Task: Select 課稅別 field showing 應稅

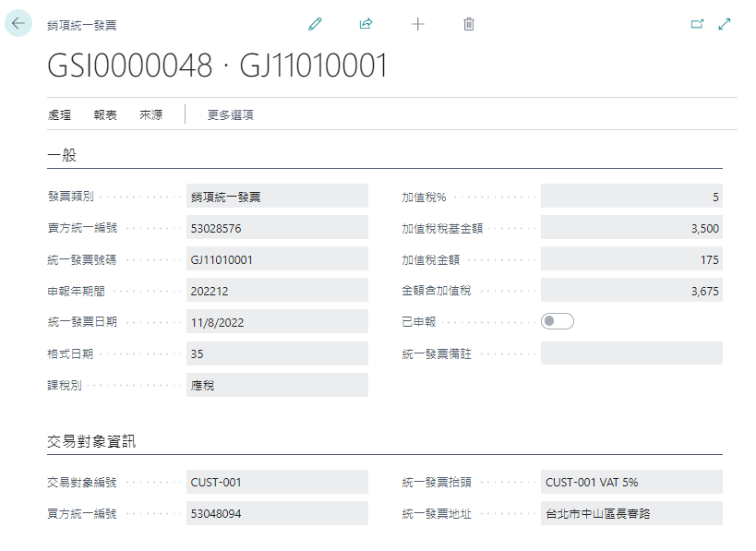Action: (x=277, y=385)
